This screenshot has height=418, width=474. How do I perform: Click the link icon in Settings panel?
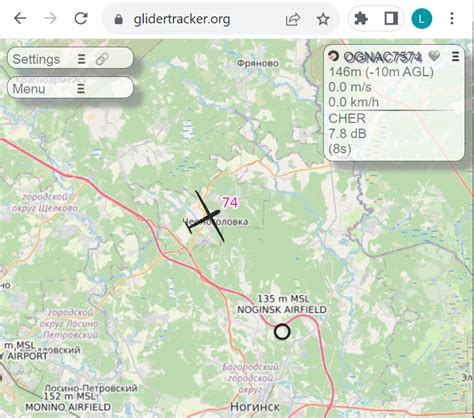click(102, 59)
